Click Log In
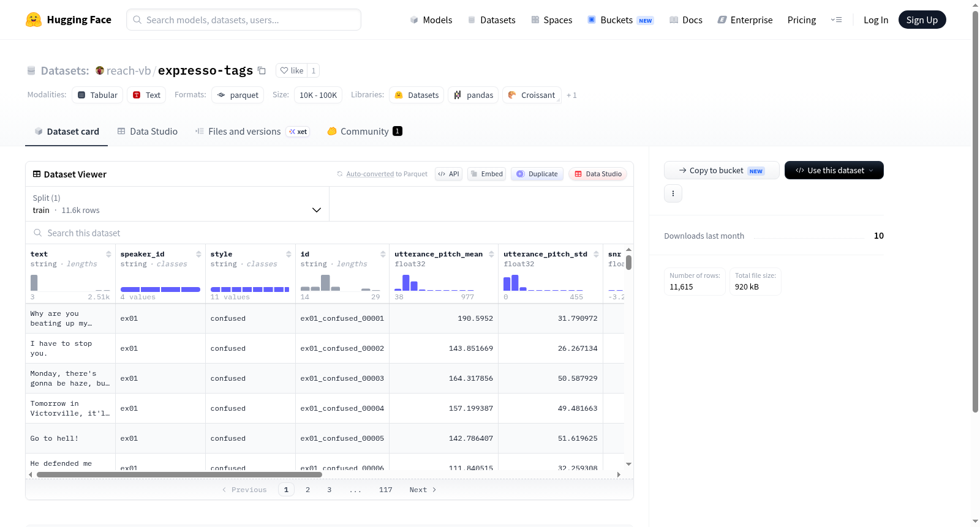Image resolution: width=980 pixels, height=527 pixels. click(x=876, y=20)
